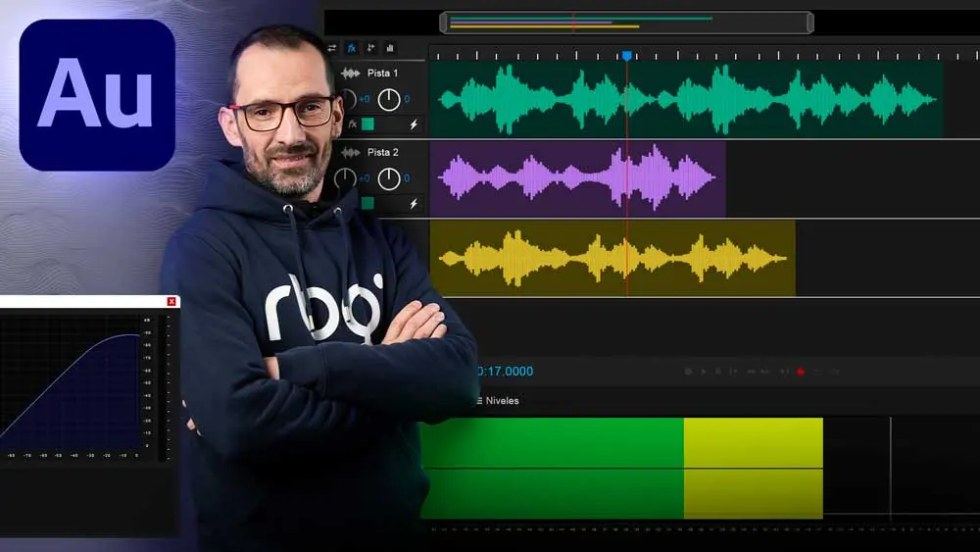Click the waveform icon beside Pista 1

(x=350, y=74)
